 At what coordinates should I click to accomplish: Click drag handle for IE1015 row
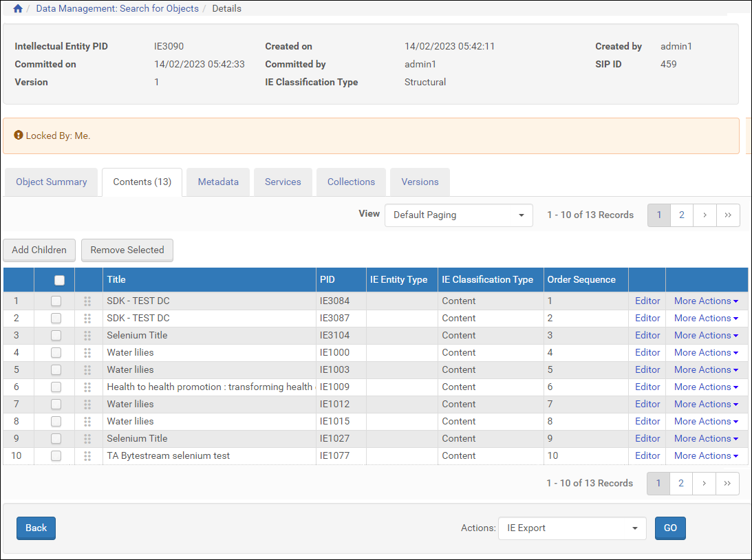(x=87, y=422)
